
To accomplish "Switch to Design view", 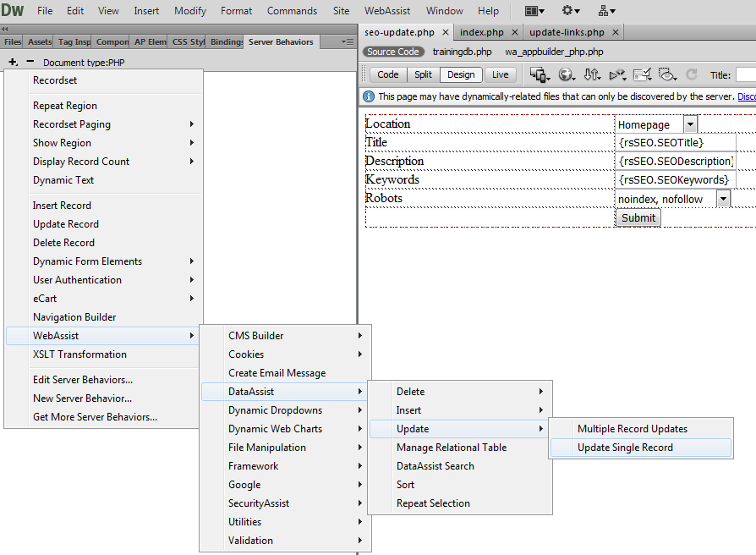I will (461, 74).
